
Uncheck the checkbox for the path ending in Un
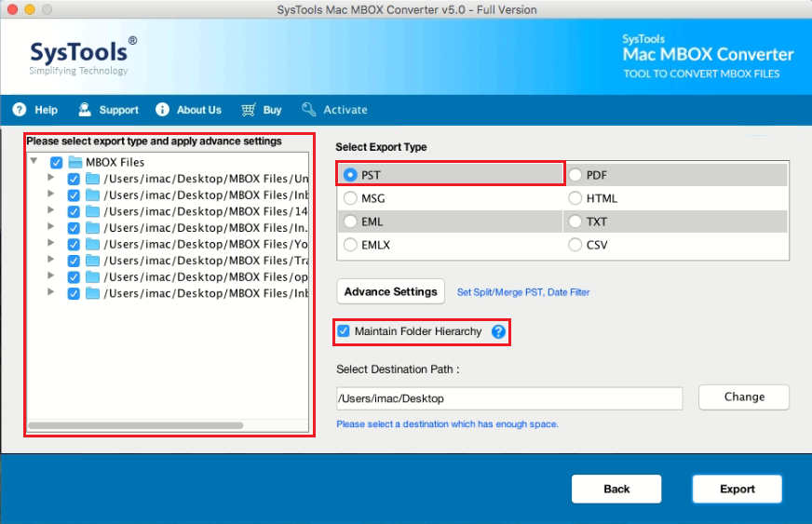[74, 179]
